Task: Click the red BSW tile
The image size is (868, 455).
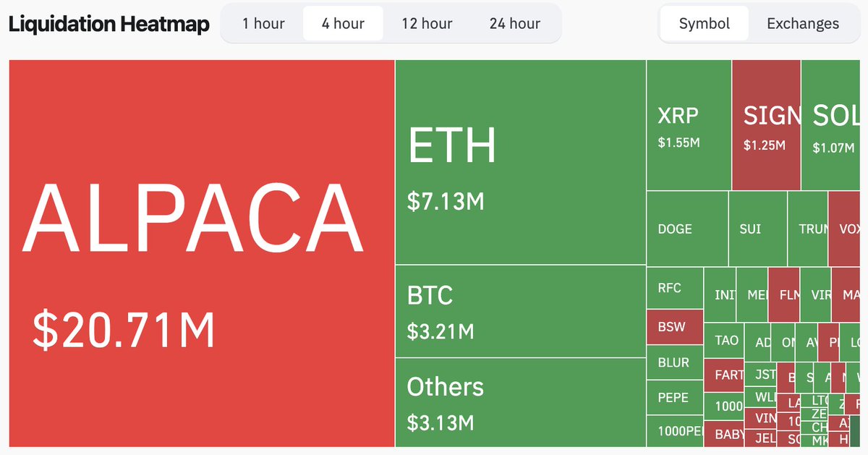Action: (x=675, y=327)
